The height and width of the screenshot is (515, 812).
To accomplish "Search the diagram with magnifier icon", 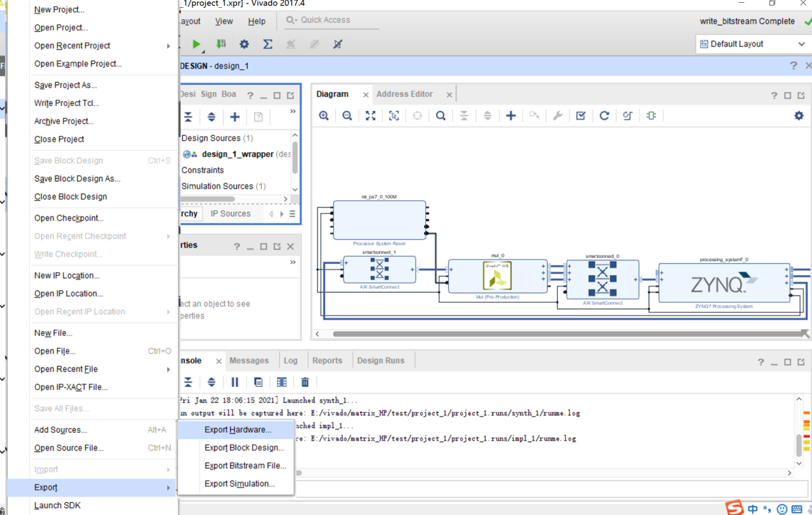I will 441,115.
